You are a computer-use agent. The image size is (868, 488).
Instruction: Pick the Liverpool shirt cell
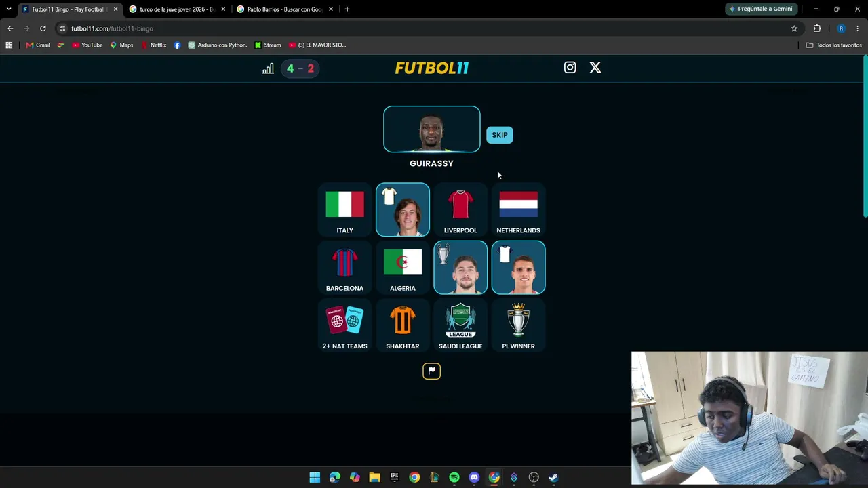460,210
